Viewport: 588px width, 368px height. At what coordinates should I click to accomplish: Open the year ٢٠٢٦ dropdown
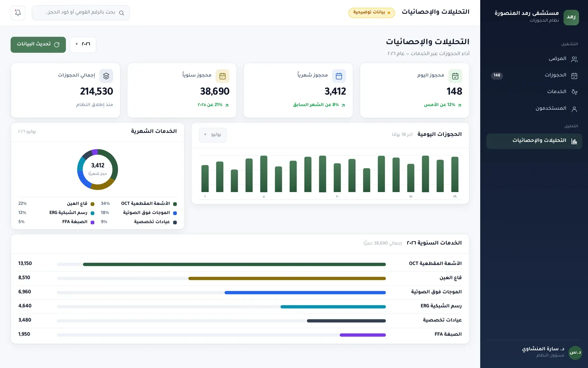point(83,44)
